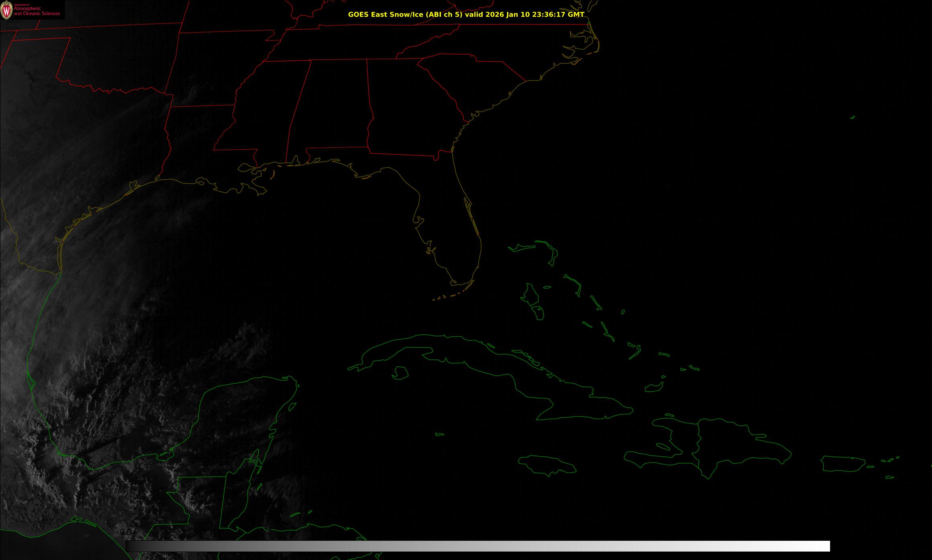This screenshot has height=560, width=932.
Task: Click the GOES East Snow/Ice title text
Action: [465, 14]
